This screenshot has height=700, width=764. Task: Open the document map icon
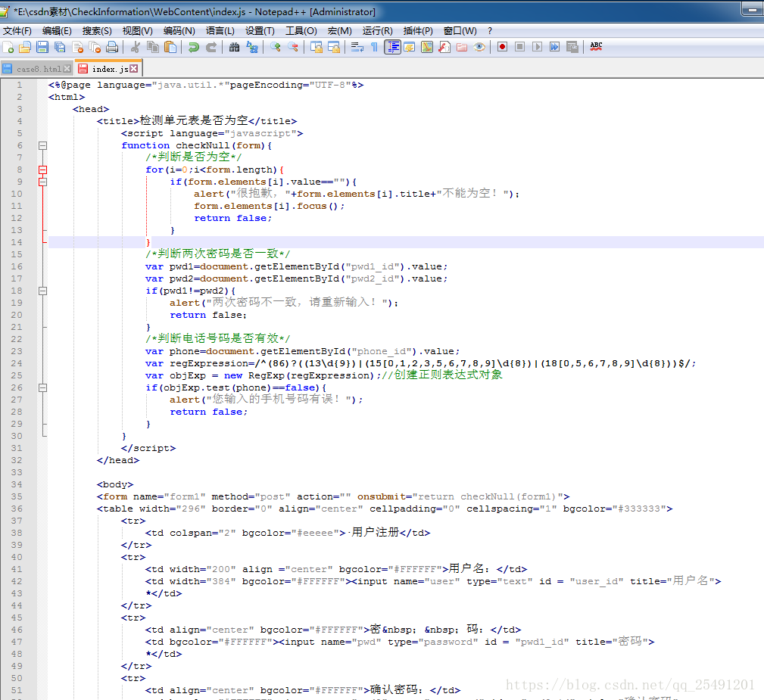tap(427, 47)
